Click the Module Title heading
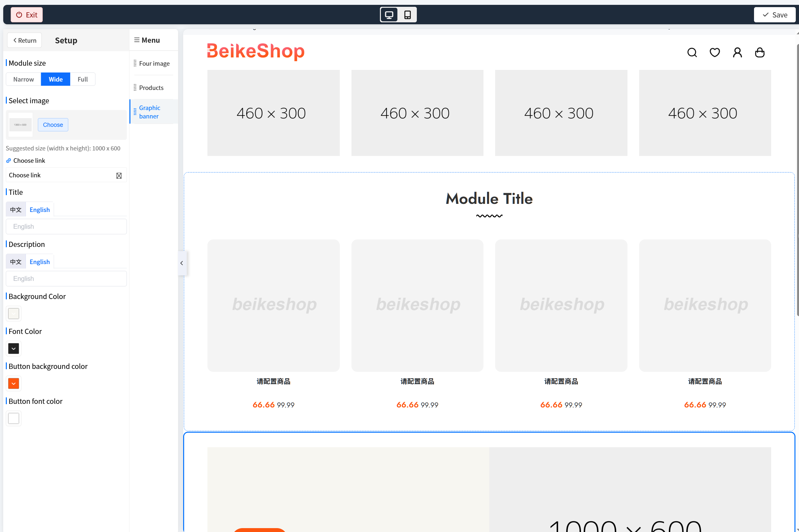The height and width of the screenshot is (532, 799). (x=489, y=199)
